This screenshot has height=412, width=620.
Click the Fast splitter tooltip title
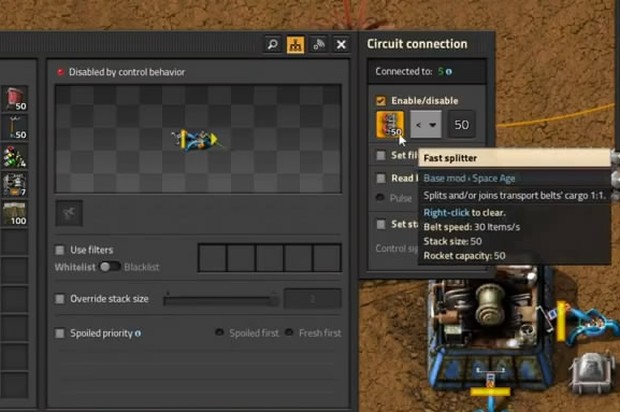(450, 158)
